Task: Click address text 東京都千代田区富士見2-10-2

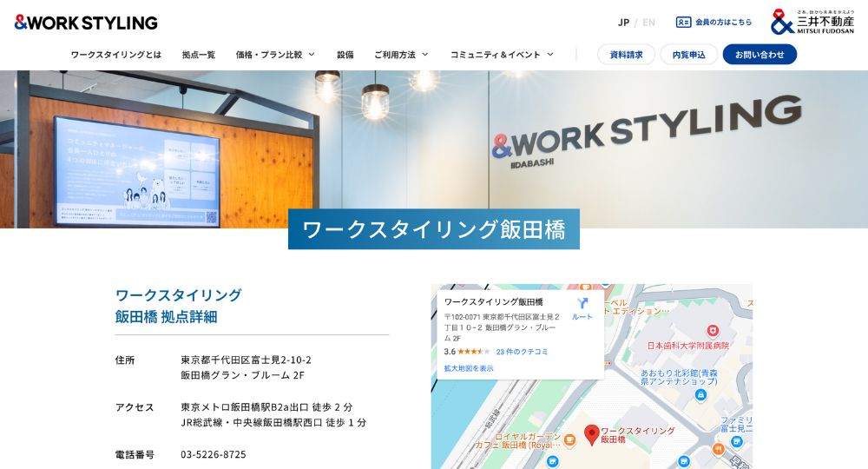Action: (246, 360)
